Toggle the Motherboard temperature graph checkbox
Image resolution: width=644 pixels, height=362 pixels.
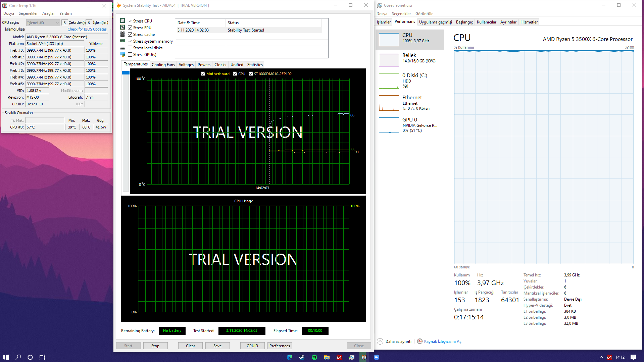point(203,74)
